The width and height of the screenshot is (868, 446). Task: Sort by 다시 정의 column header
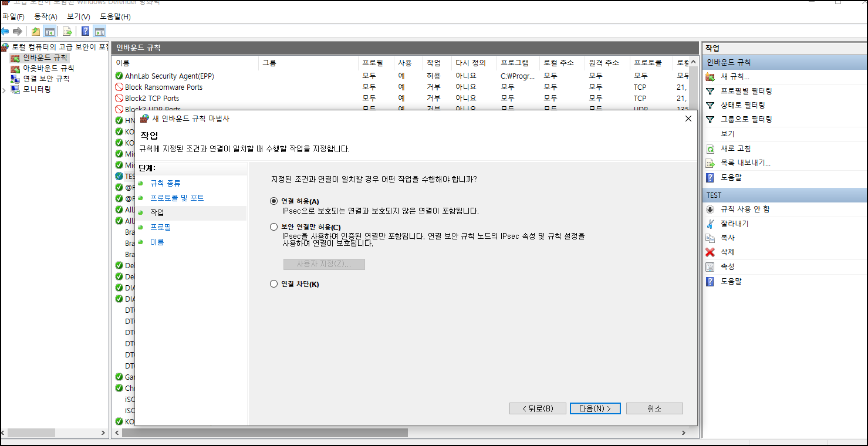[474, 63]
